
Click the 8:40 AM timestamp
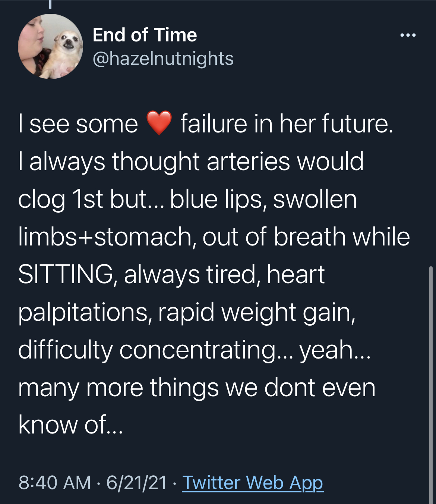55,482
